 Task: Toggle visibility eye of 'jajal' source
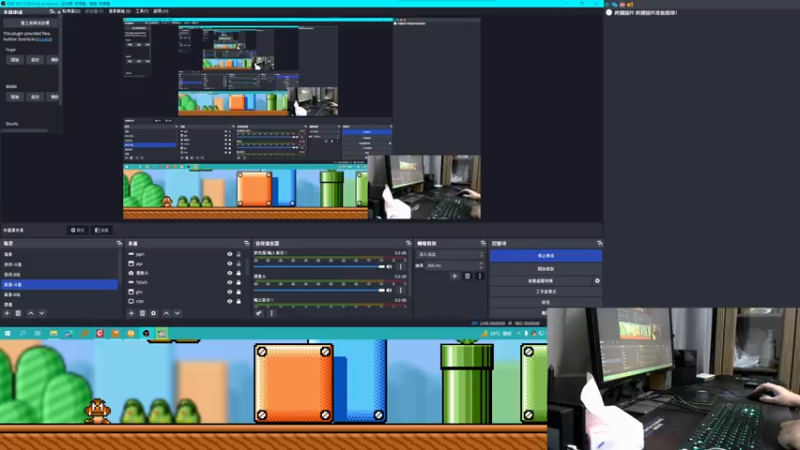click(230, 254)
